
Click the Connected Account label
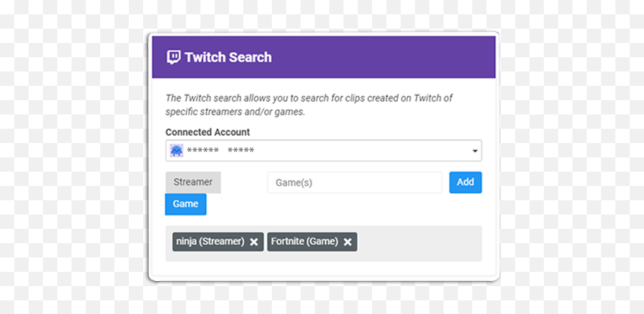coord(208,132)
